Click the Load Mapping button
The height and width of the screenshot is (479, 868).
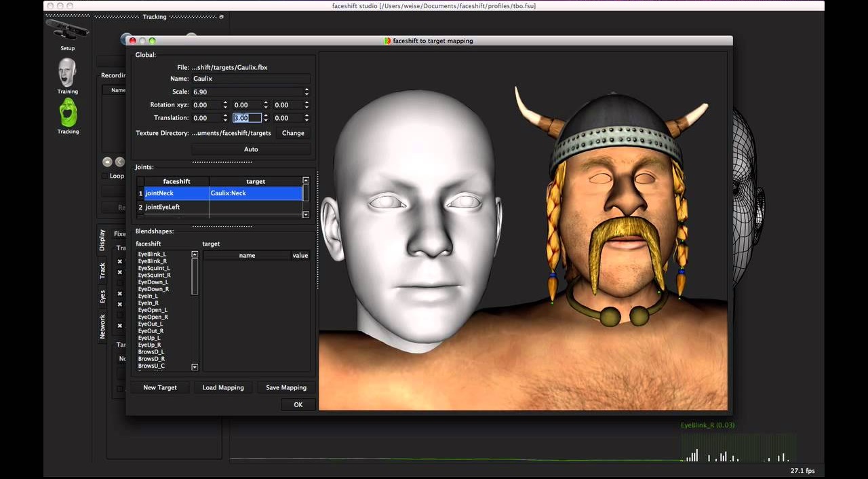coord(223,387)
